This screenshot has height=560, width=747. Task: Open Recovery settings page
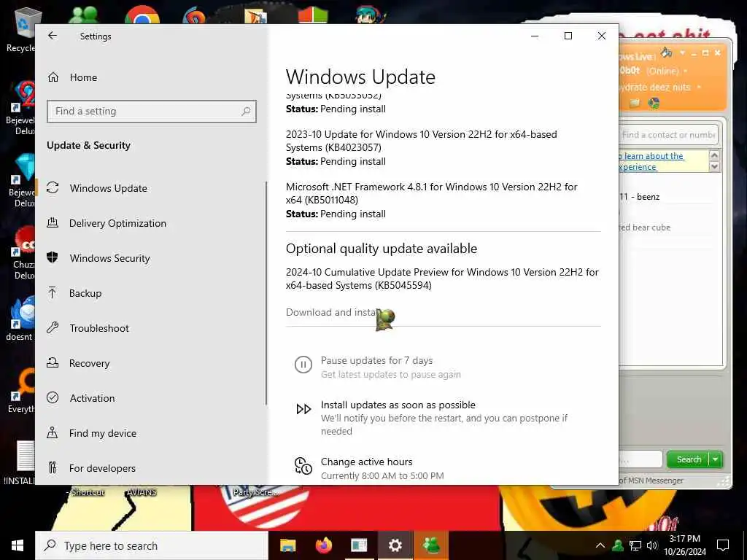pos(89,363)
